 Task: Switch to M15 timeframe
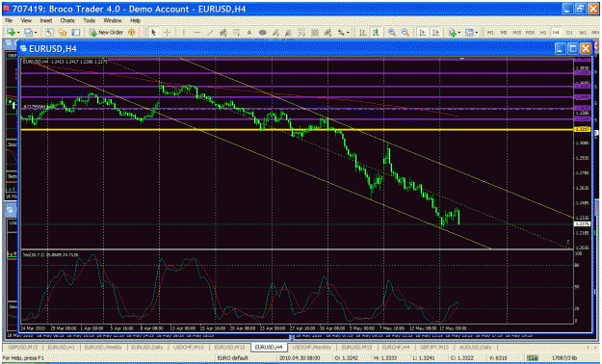[517, 33]
